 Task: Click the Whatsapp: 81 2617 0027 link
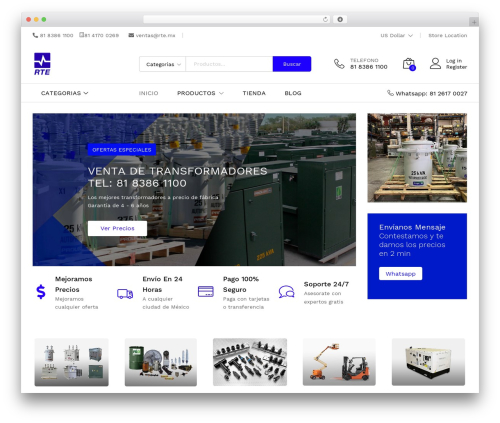(431, 93)
